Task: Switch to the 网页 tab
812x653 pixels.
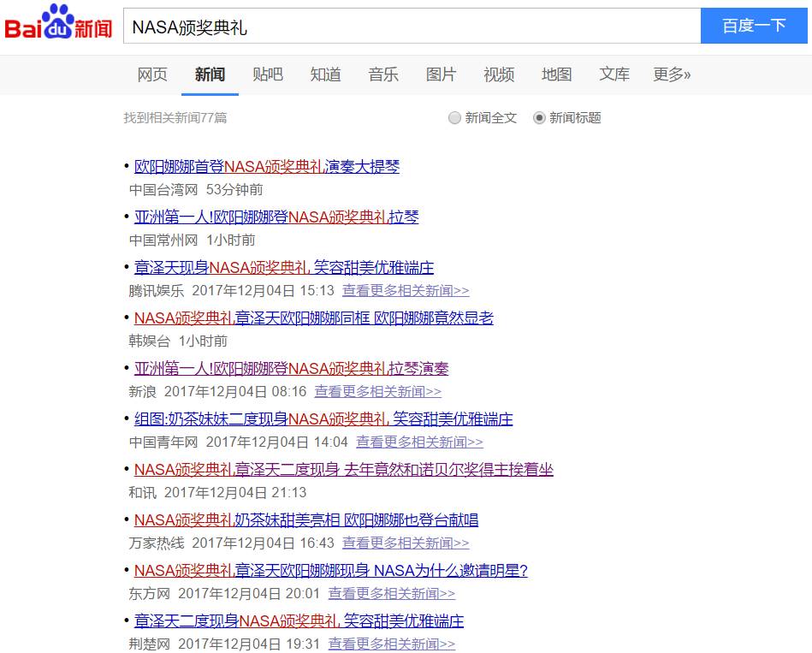Action: (152, 74)
